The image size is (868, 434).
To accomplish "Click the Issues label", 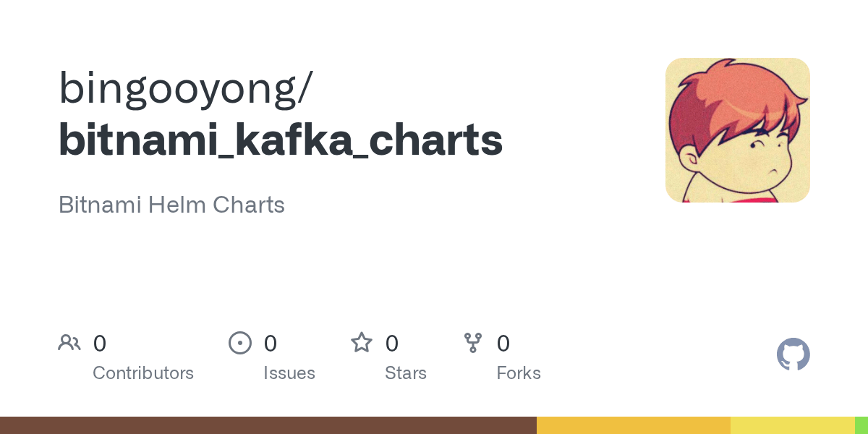I will tap(289, 373).
